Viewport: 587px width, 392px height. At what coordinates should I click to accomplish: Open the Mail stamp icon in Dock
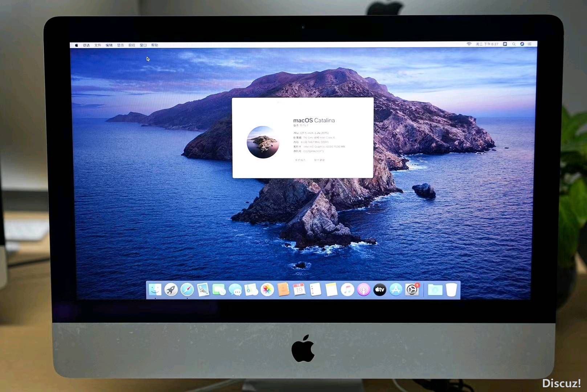203,290
